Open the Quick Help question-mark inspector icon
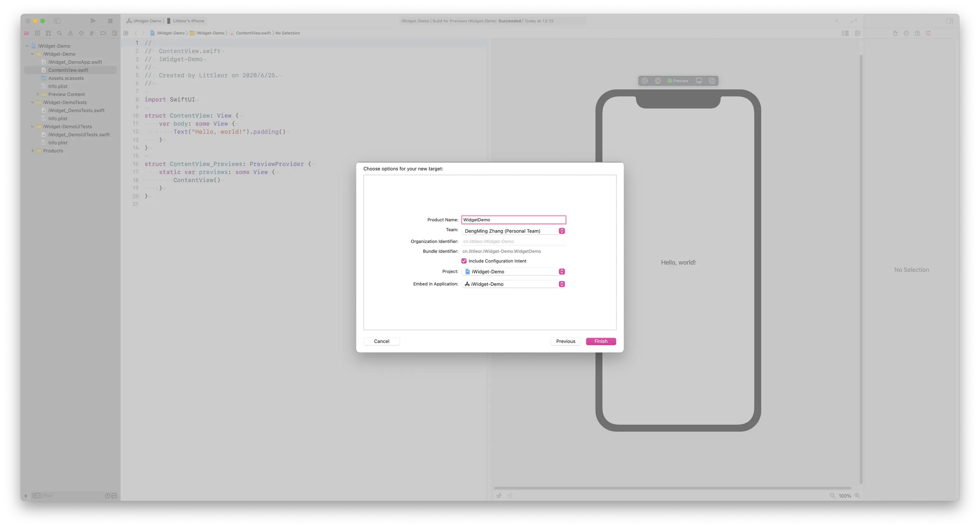Viewport: 980px width, 528px height. [917, 33]
